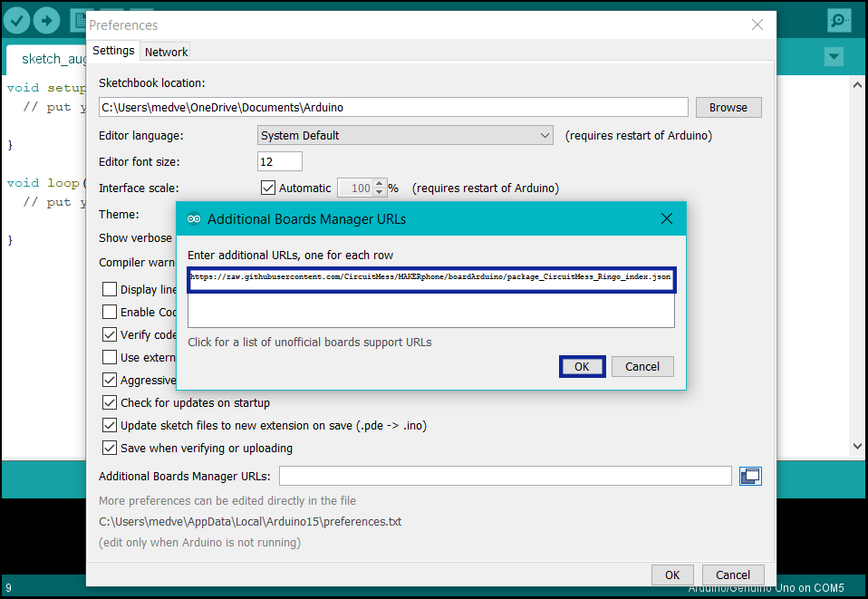Close the Additional Boards Manager URLs dialog

[667, 218]
